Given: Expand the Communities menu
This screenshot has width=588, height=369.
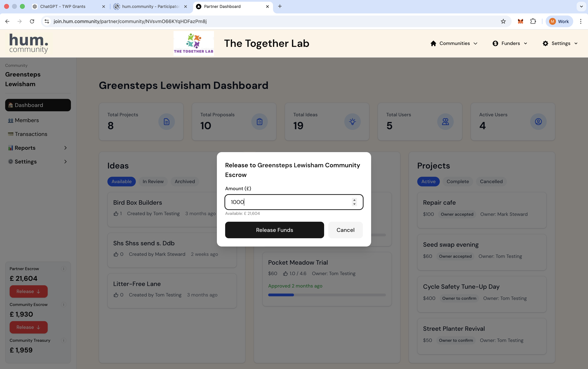Looking at the screenshot, I should click(x=454, y=43).
